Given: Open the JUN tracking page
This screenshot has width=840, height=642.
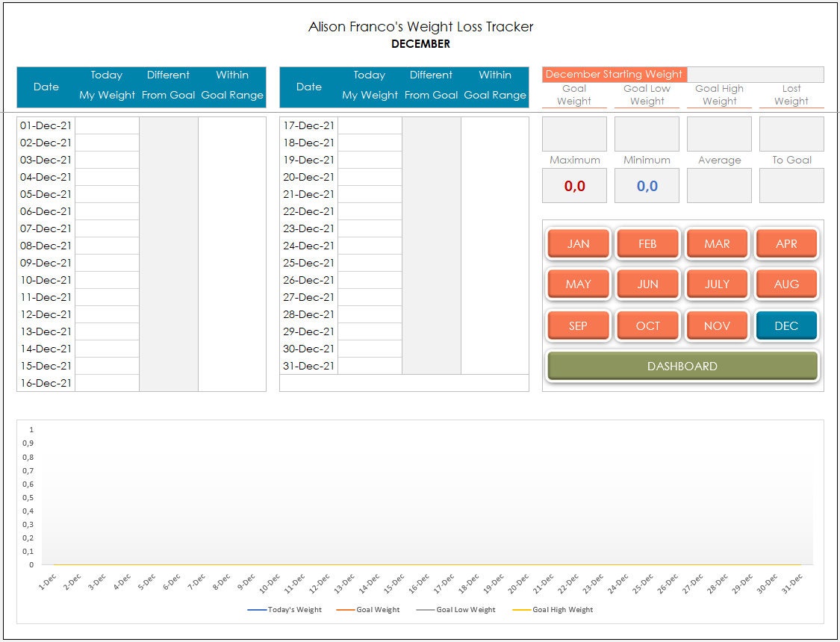Looking at the screenshot, I should [x=647, y=284].
